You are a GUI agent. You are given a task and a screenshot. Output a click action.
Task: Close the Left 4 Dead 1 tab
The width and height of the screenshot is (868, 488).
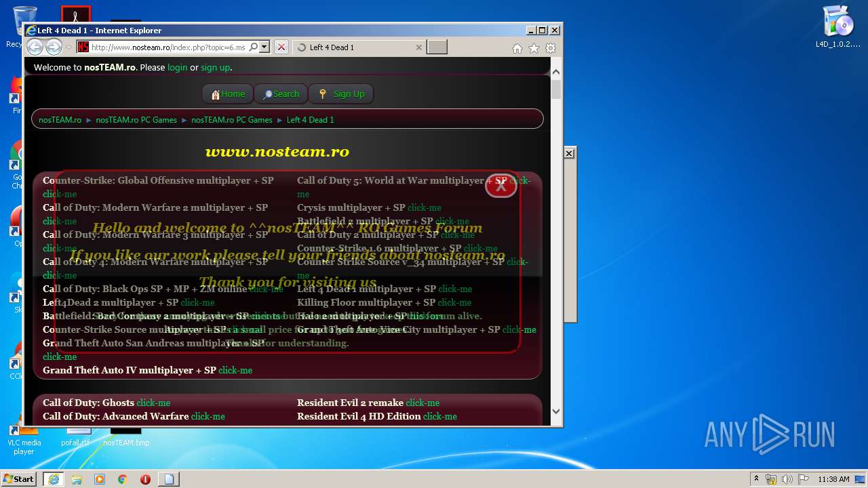pos(418,47)
